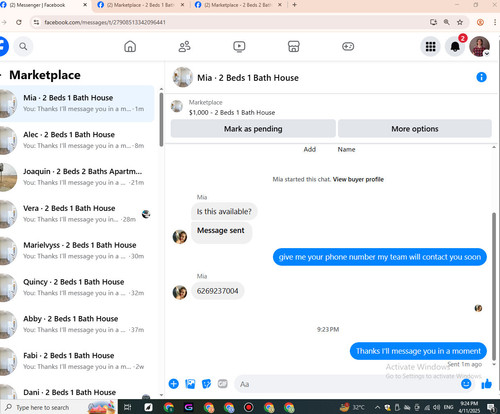
Task: Open the volume icon in system tray
Action: tap(436, 407)
